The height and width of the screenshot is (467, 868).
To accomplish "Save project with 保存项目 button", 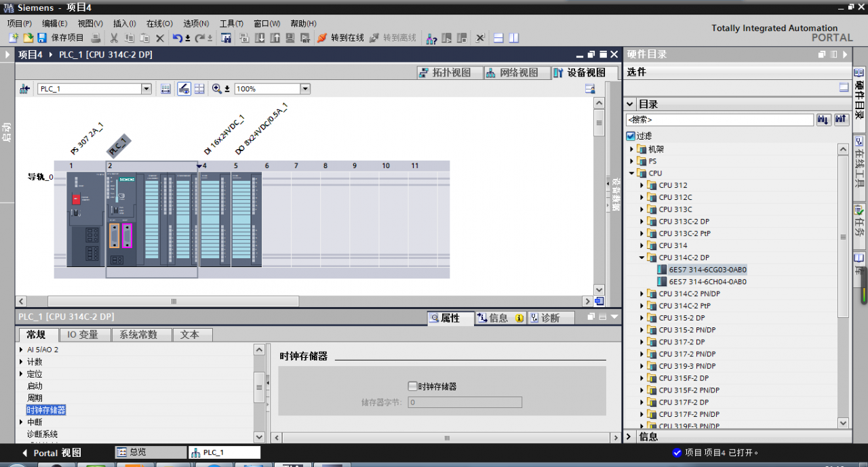I will point(61,38).
